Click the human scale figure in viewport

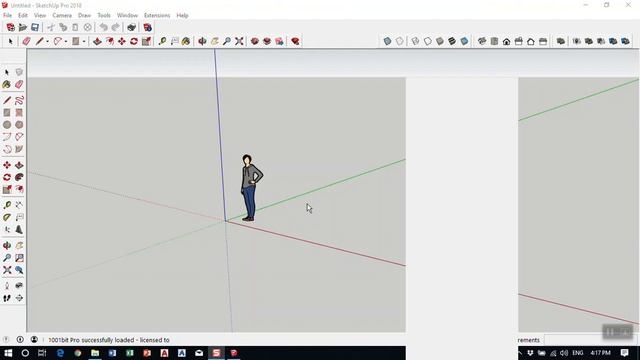[x=251, y=188]
